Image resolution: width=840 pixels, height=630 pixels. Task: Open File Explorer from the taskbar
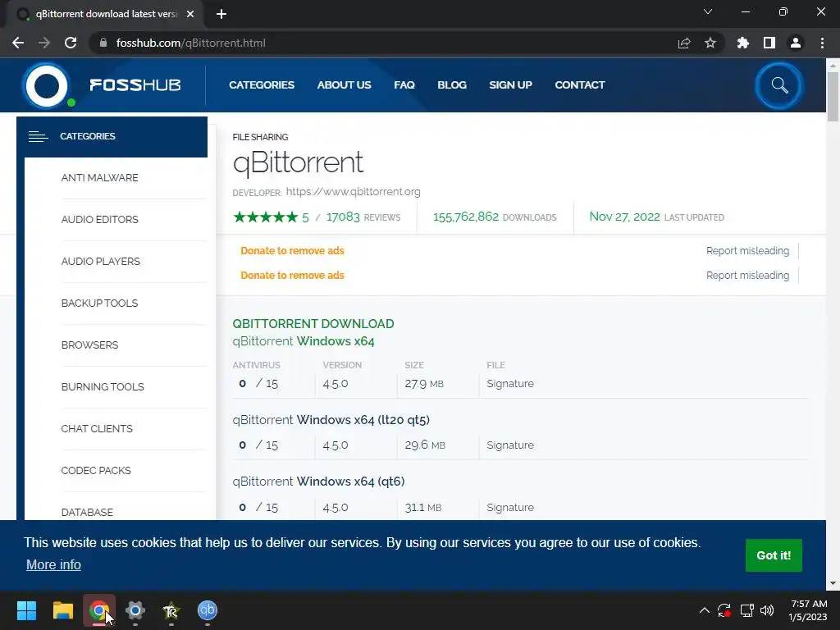62,610
